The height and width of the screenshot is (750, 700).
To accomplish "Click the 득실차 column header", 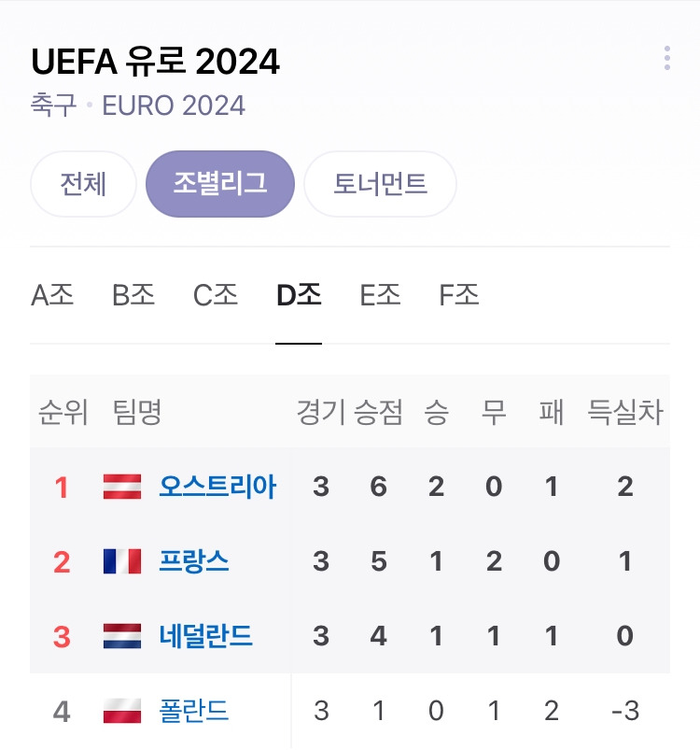I will [x=625, y=412].
